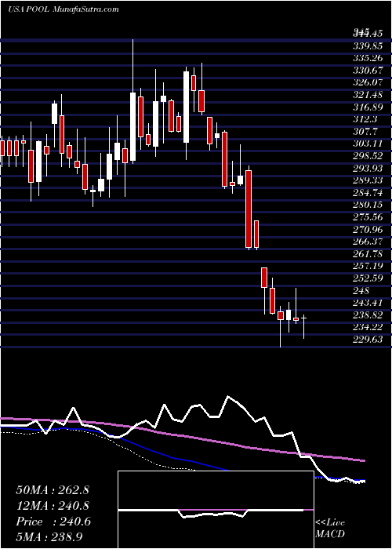Click the 261.78 price axis label
Viewport: 392px width, 549px height.
coord(368,254)
